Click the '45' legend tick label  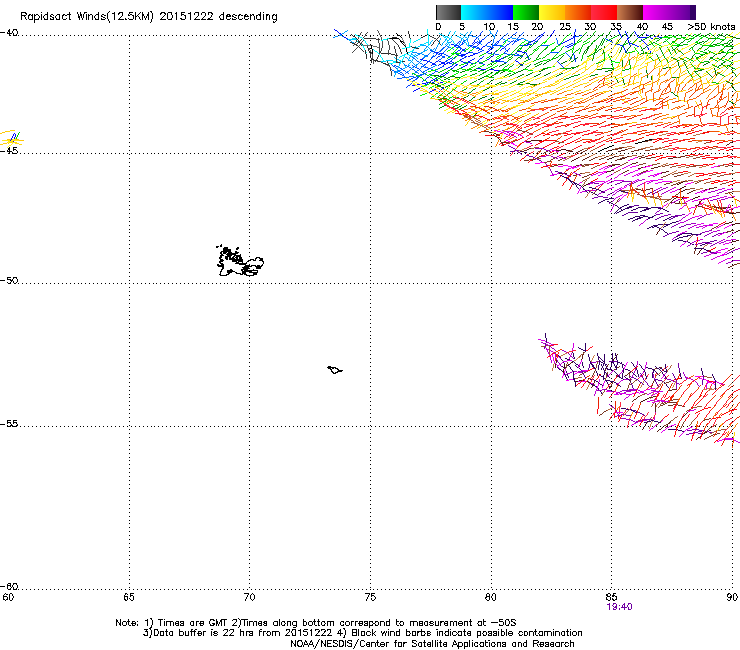tap(667, 27)
